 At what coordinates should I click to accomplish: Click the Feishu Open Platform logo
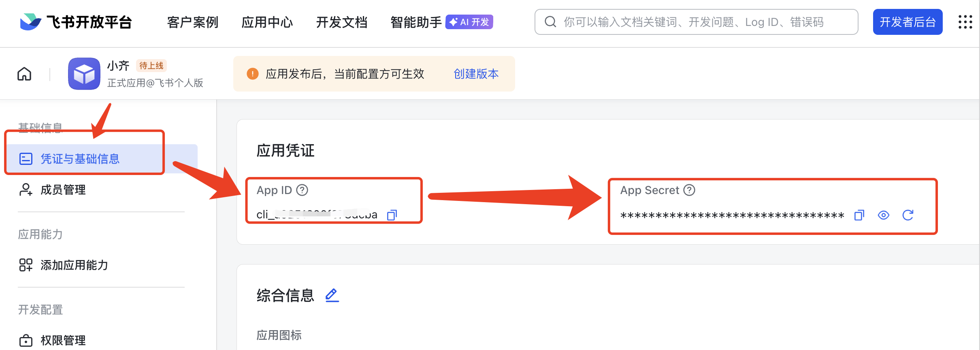[76, 22]
